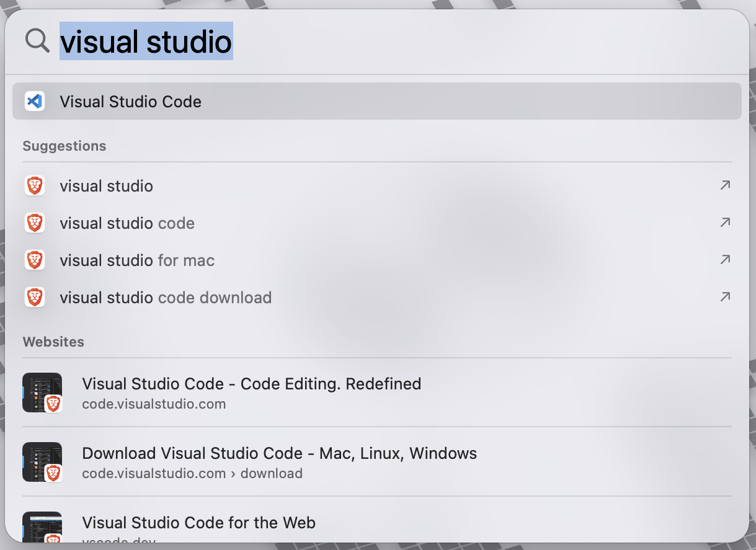Select "visual studio code download" suggestion
Screen dimensions: 756x550
click(x=377, y=298)
